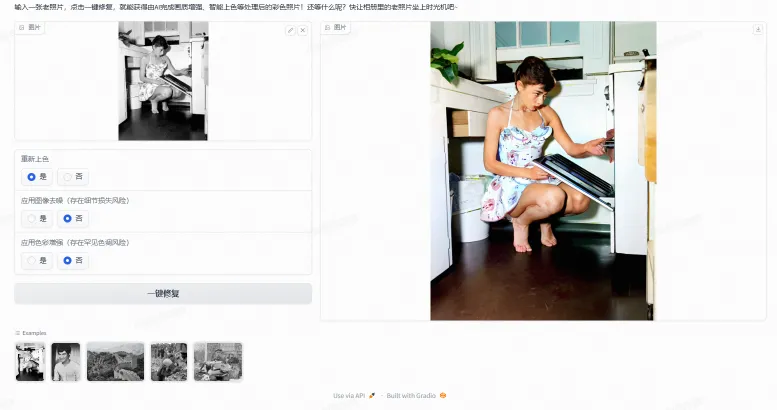Download the restored output image
Image resolution: width=777 pixels, height=410 pixels.
[x=758, y=29]
